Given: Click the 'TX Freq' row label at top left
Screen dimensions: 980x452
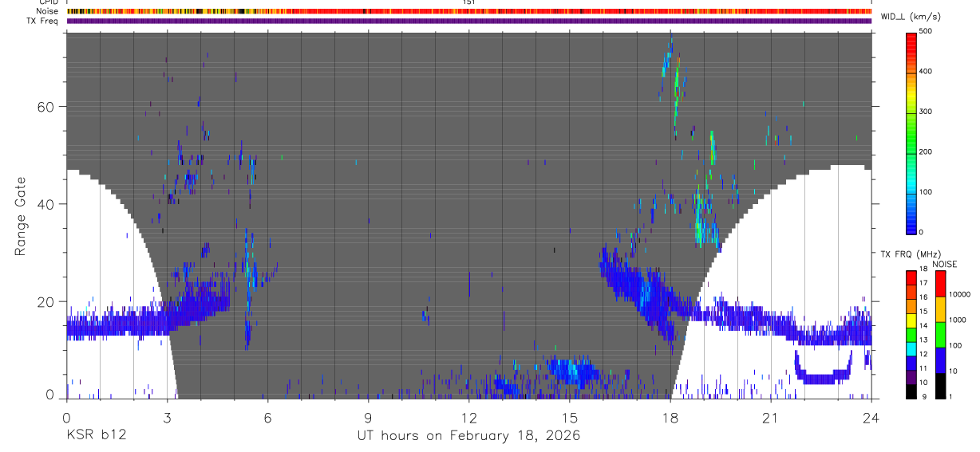Looking at the screenshot, I should click(44, 21).
